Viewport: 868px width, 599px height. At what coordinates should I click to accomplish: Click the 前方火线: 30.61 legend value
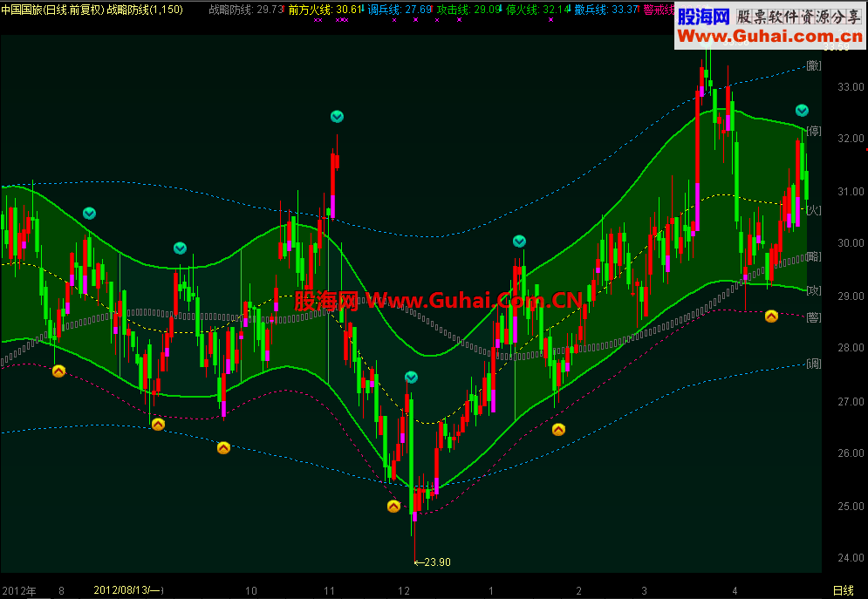click(x=325, y=10)
